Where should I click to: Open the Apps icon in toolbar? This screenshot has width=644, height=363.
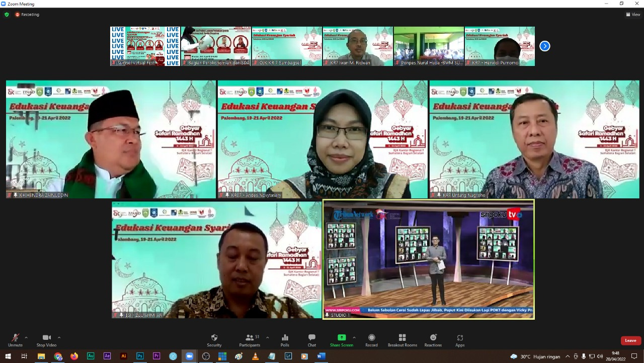[x=460, y=340]
